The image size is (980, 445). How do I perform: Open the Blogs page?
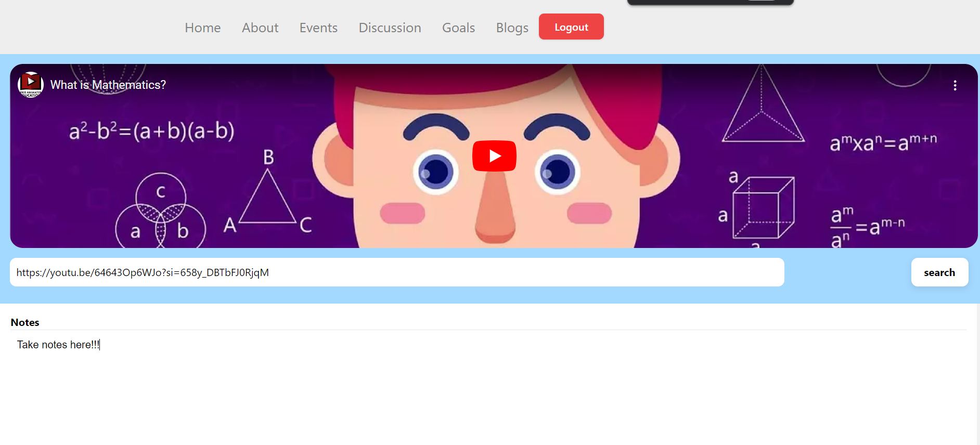(512, 28)
